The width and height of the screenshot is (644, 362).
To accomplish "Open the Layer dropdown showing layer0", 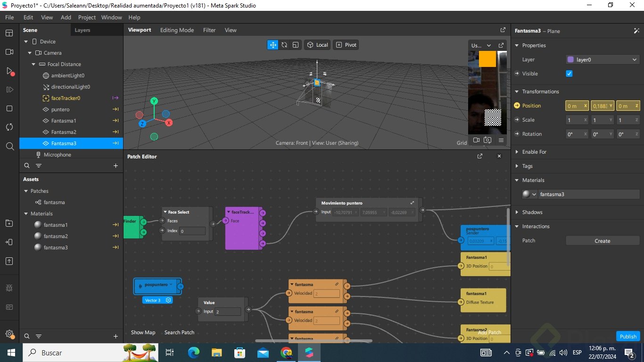I will tap(602, 59).
